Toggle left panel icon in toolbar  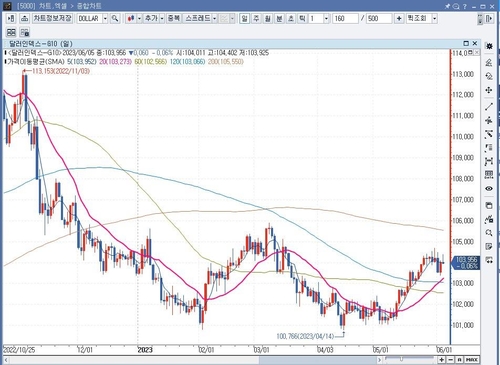tap(11, 18)
